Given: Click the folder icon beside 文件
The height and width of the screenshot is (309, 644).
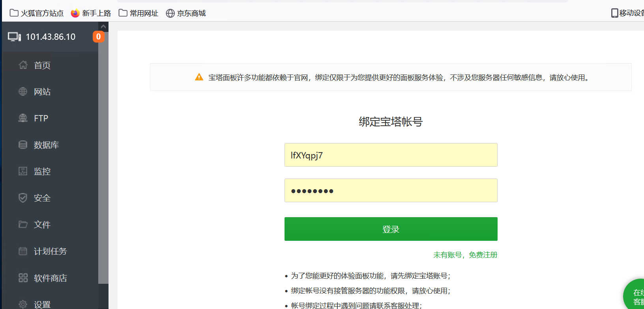Looking at the screenshot, I should point(23,224).
